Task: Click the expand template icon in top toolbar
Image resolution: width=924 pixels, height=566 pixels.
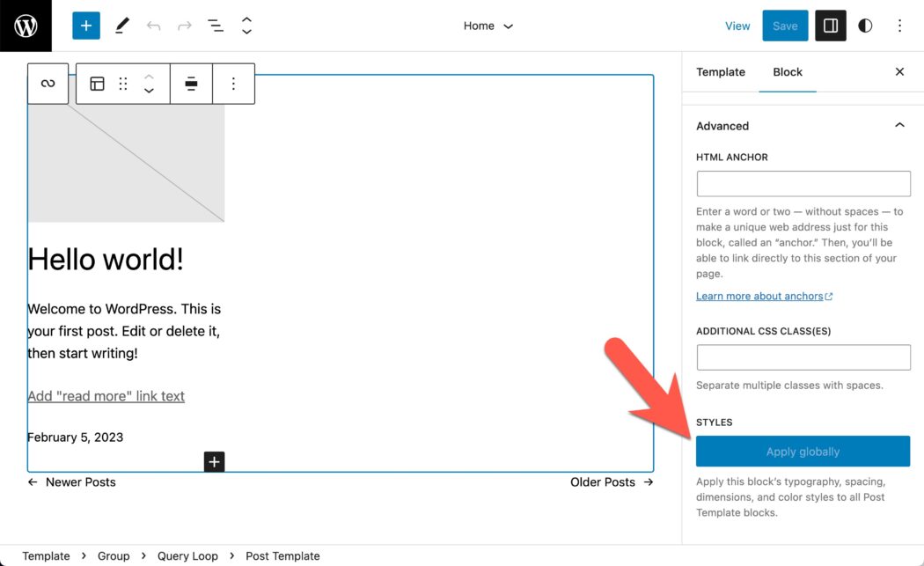Action: point(246,26)
